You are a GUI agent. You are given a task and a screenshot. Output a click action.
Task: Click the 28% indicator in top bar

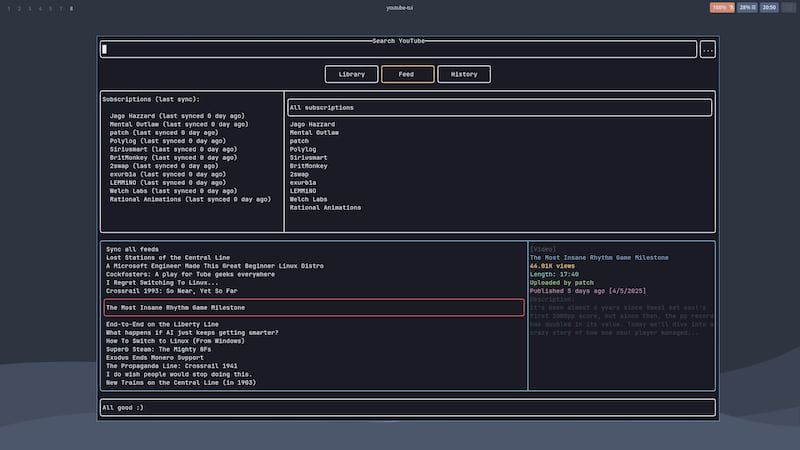pyautogui.click(x=747, y=7)
